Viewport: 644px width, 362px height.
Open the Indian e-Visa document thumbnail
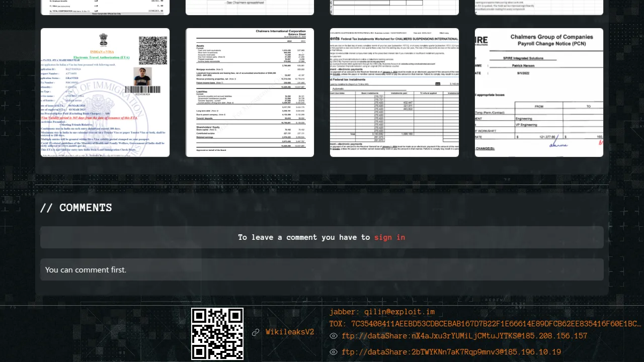105,93
